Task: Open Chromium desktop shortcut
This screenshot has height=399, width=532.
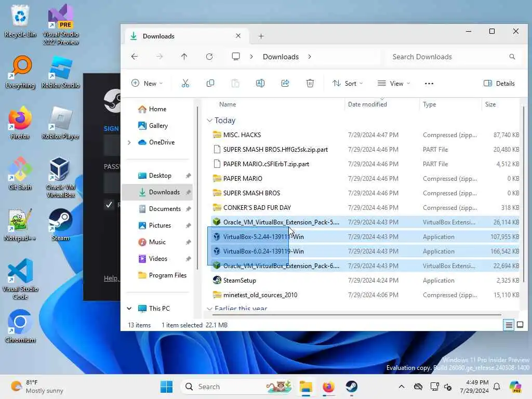Action: 20,326
